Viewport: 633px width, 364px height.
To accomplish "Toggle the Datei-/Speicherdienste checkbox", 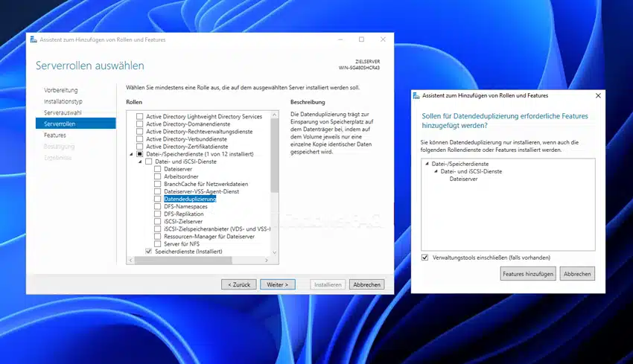I will point(140,154).
